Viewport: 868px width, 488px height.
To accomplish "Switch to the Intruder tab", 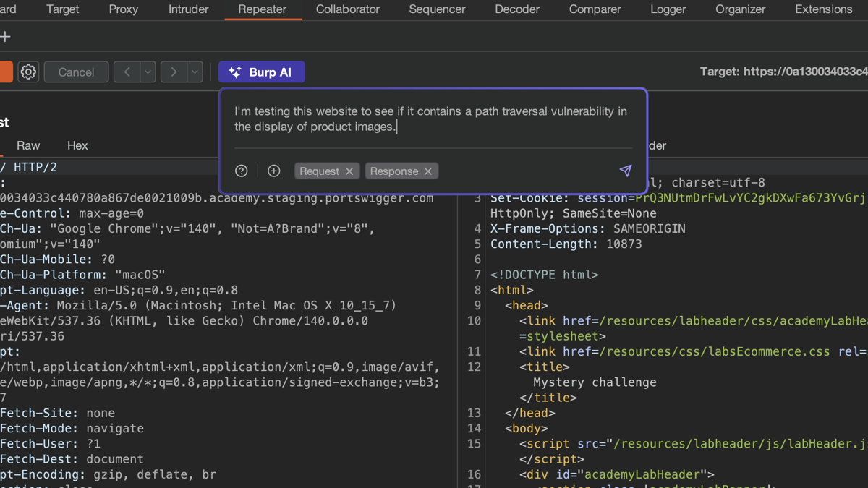I will tap(188, 9).
